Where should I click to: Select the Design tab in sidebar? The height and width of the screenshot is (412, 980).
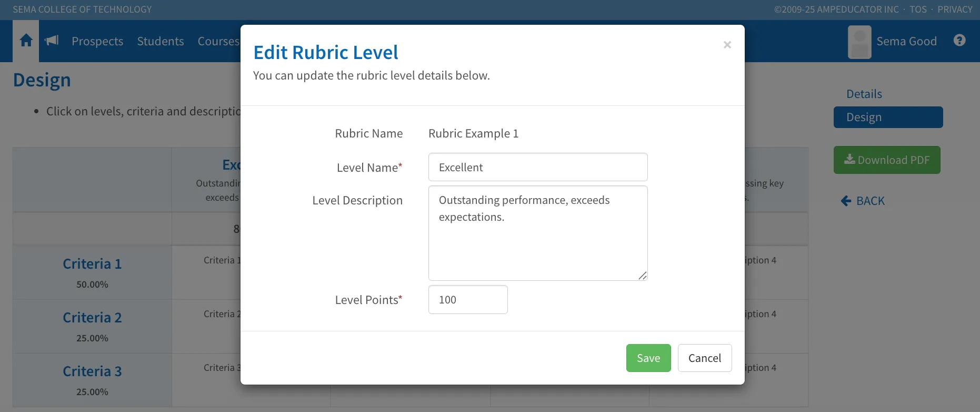point(888,117)
